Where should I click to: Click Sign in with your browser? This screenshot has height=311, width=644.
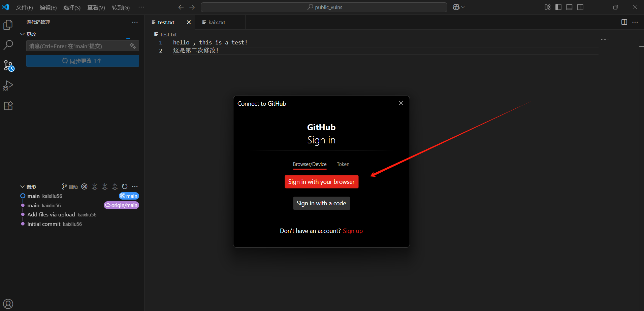(321, 182)
